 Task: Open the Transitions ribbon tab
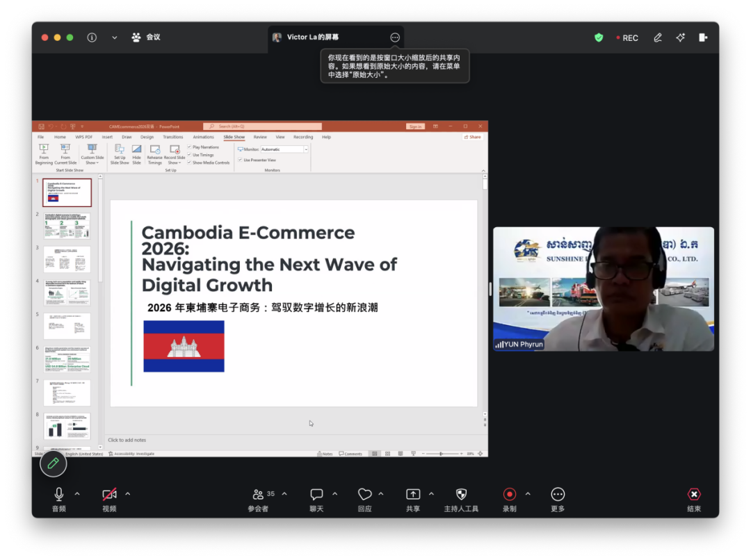[173, 137]
